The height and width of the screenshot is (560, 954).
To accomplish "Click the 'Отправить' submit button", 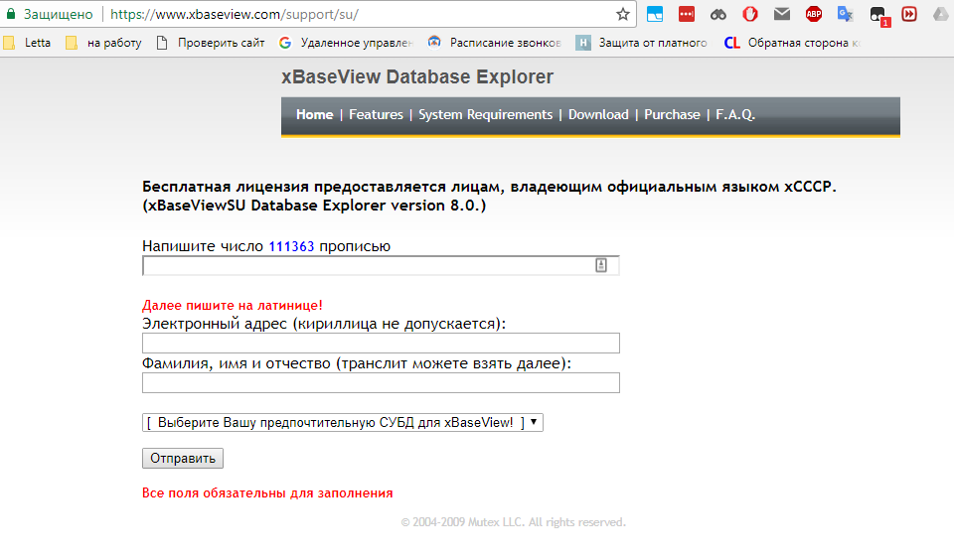I will coord(183,459).
